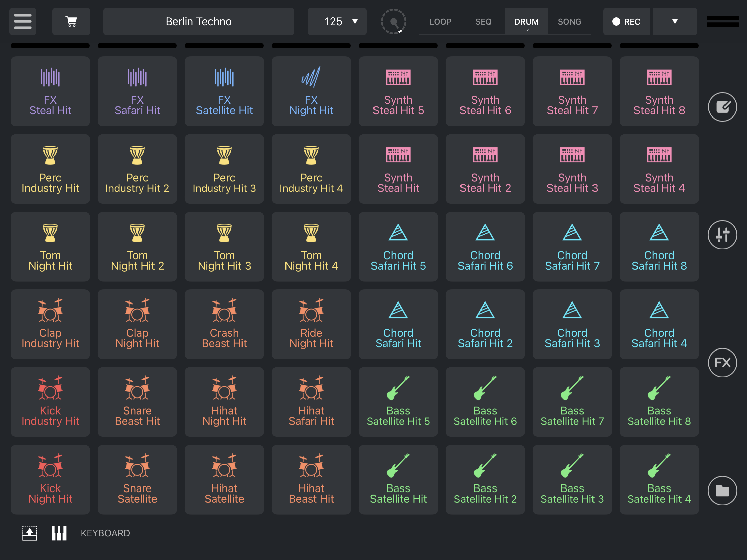Open the 125 tempo dropdown
The image size is (747, 560).
337,21
